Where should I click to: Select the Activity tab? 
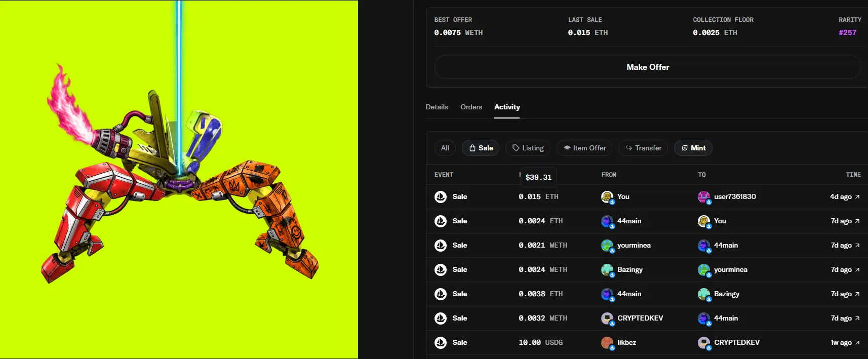tap(507, 107)
